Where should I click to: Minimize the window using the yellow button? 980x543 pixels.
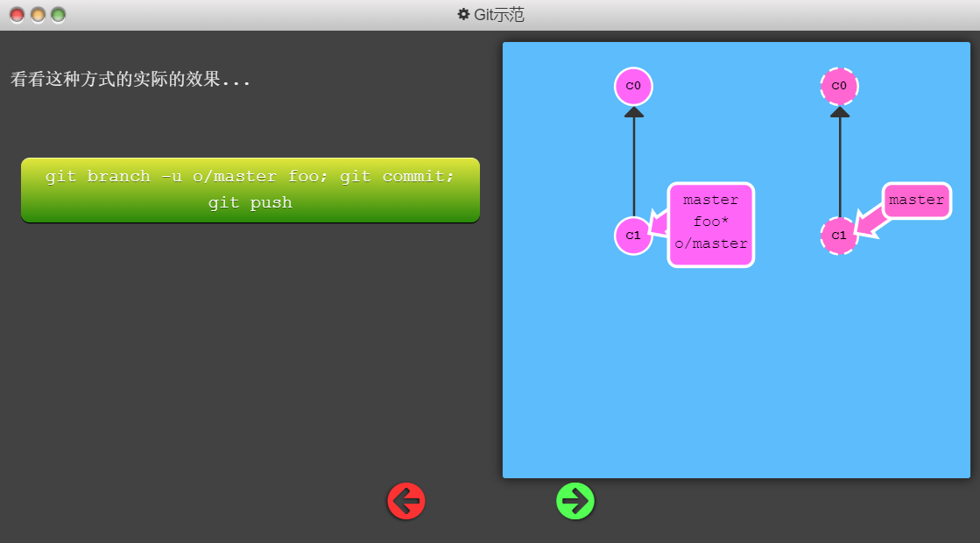point(38,15)
